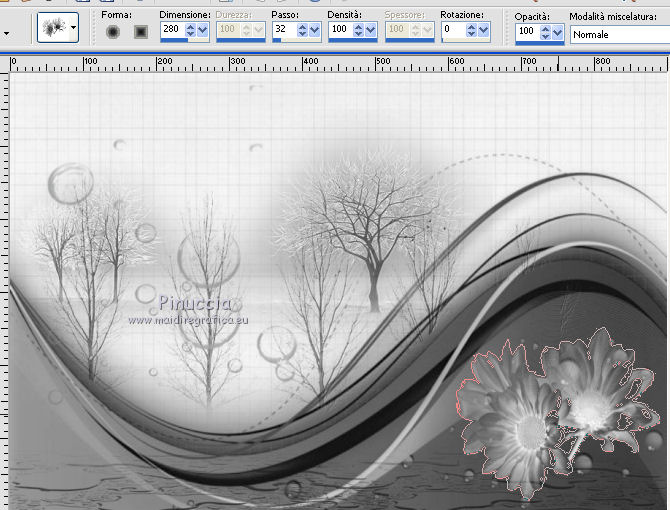Click the Passo blue slider bar
The height and width of the screenshot is (510, 670).
point(297,40)
